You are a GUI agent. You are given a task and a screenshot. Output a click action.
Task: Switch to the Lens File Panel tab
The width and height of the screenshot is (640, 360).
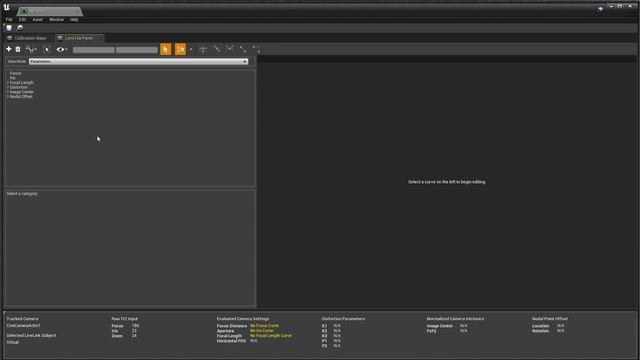click(79, 38)
